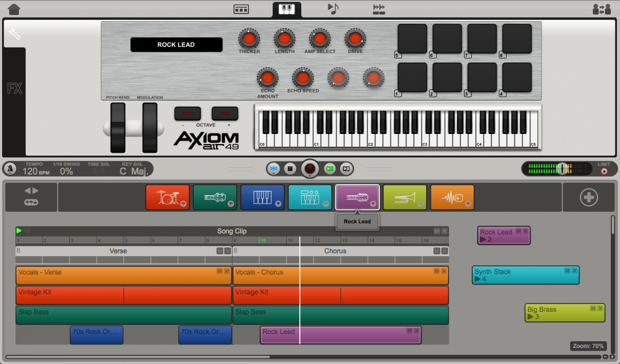Tap drum pad 1
The height and width of the screenshot is (364, 620).
tap(412, 77)
